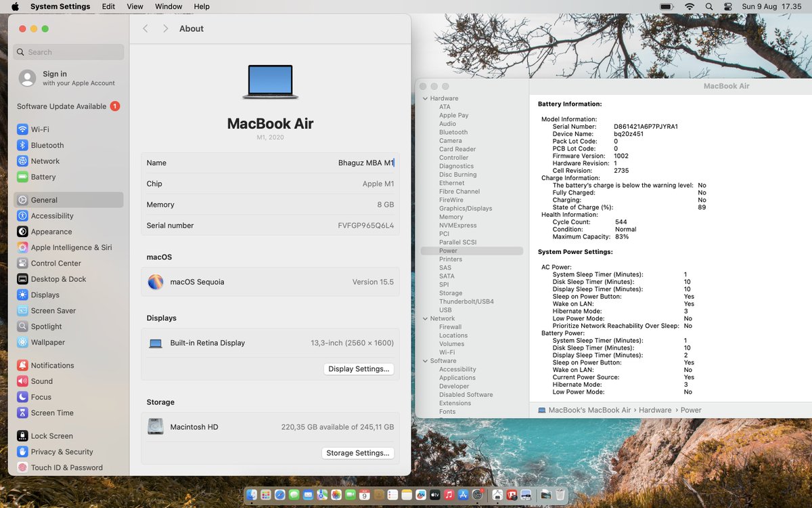
Task: Open the View menu
Action: [135, 7]
